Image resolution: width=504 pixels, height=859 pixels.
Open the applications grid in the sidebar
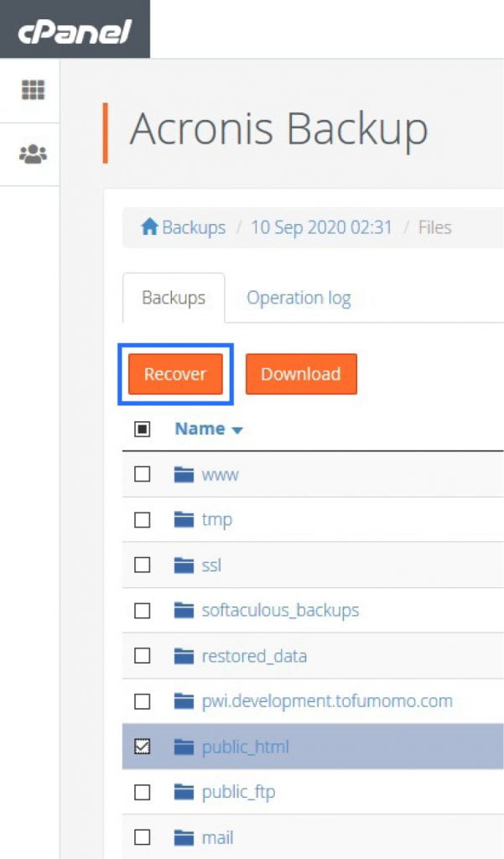31,89
